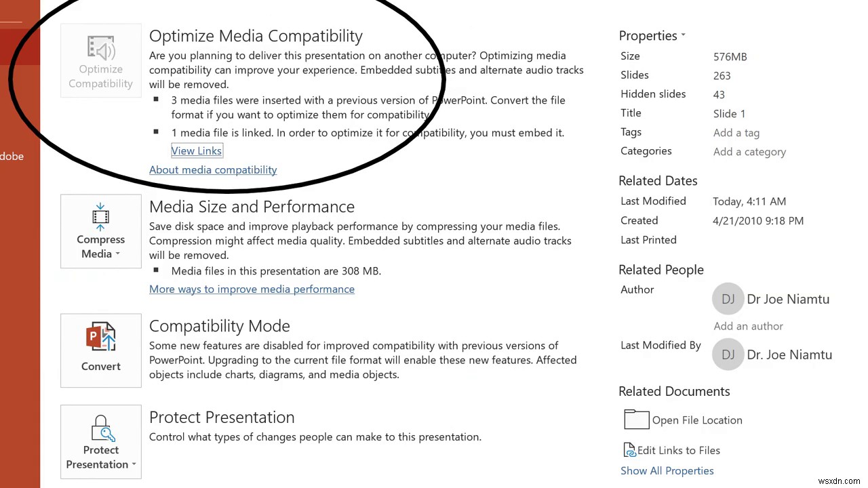Click the Add a category field
The image size is (868, 488).
tap(749, 152)
